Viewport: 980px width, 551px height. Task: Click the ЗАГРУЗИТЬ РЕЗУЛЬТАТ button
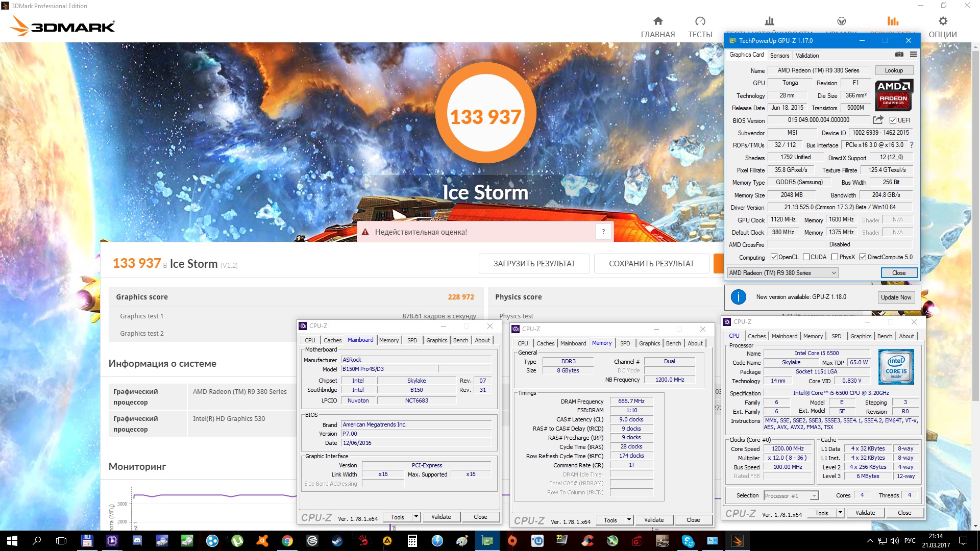pyautogui.click(x=534, y=264)
